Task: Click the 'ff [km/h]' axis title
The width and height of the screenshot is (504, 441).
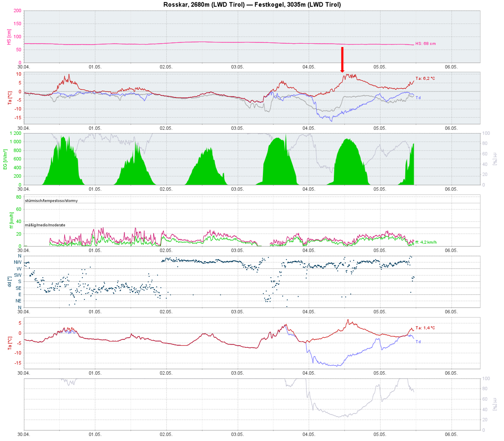Action: coord(11,220)
